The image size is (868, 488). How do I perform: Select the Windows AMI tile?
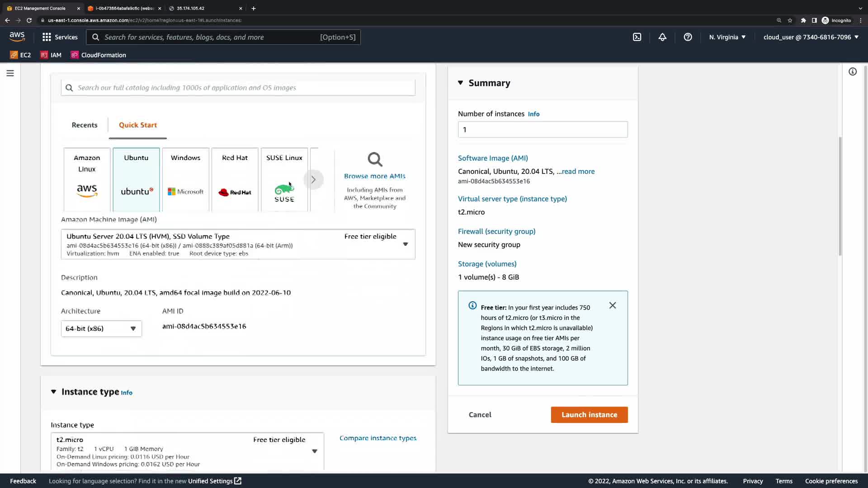click(x=185, y=179)
